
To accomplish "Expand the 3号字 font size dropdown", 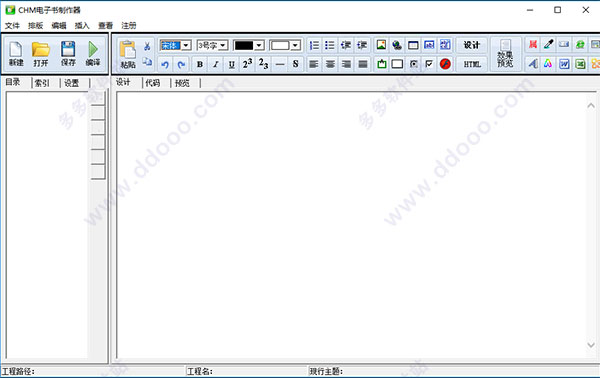I will [223, 46].
